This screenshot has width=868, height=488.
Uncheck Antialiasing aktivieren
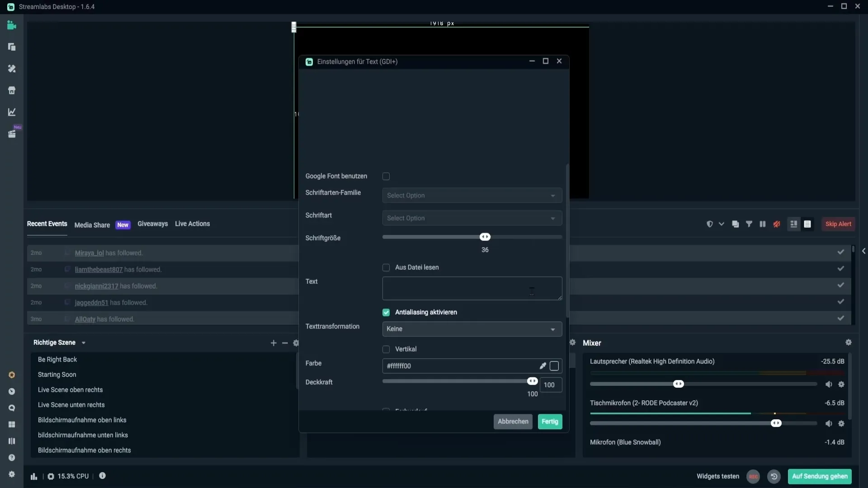click(x=386, y=312)
